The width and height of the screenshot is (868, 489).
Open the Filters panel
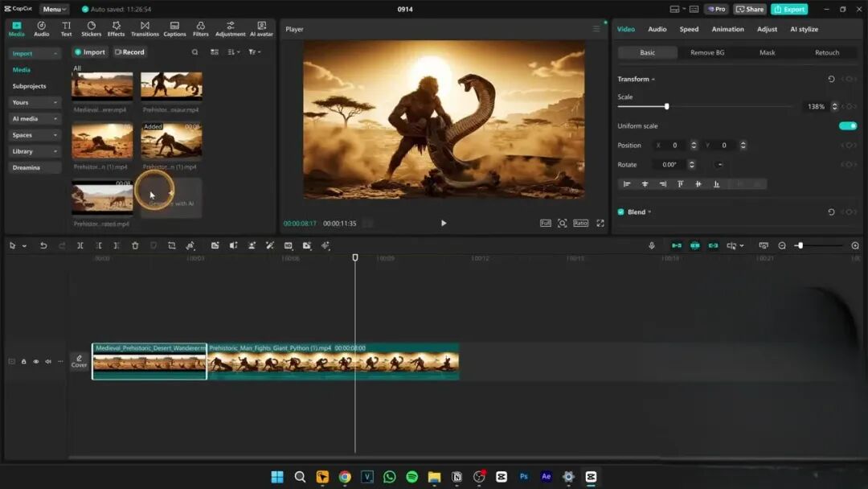(200, 29)
